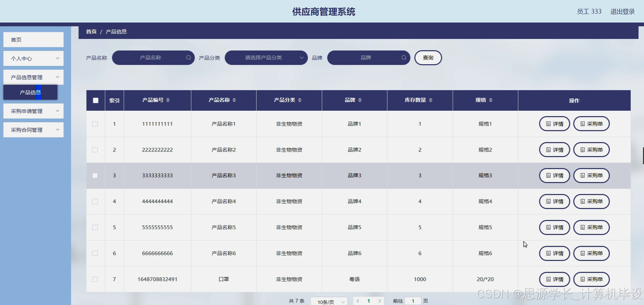This screenshot has width=644, height=305.
Task: Expand the 采购申请管理 sidebar menu
Action: pos(33,111)
